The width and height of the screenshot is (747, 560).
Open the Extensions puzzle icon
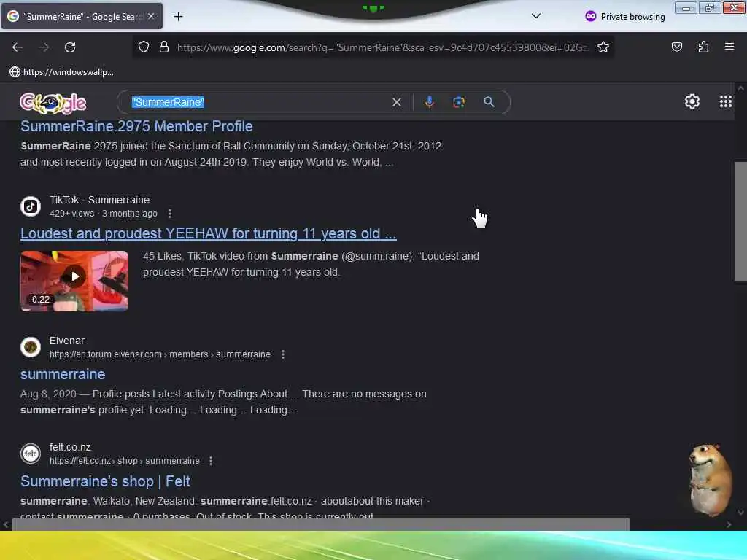point(703,47)
